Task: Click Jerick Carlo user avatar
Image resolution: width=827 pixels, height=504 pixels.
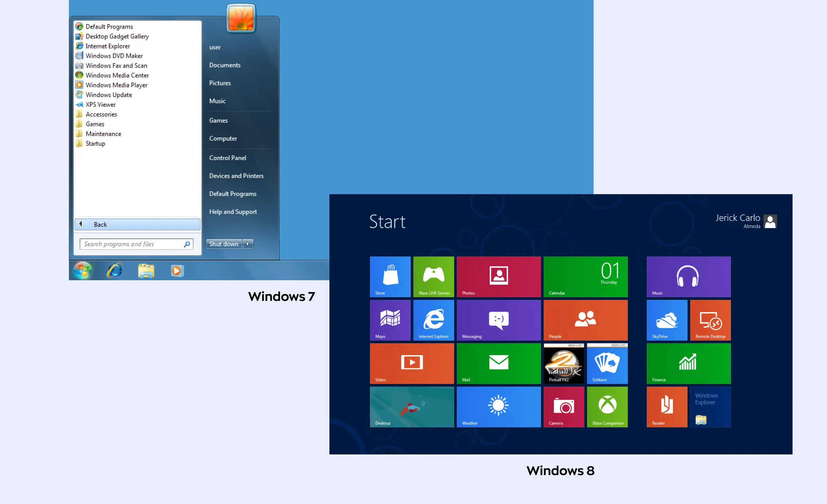Action: point(770,221)
